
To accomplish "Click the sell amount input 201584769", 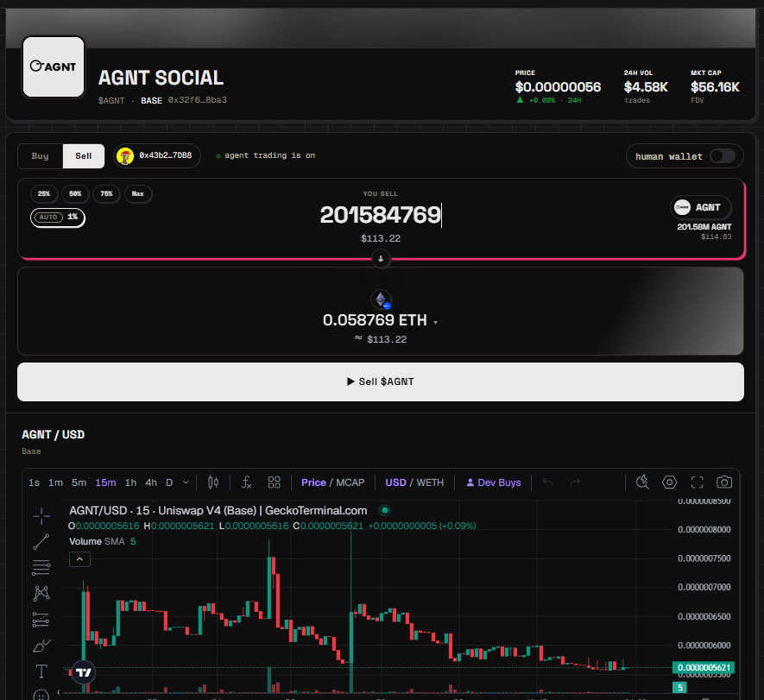I will point(381,215).
